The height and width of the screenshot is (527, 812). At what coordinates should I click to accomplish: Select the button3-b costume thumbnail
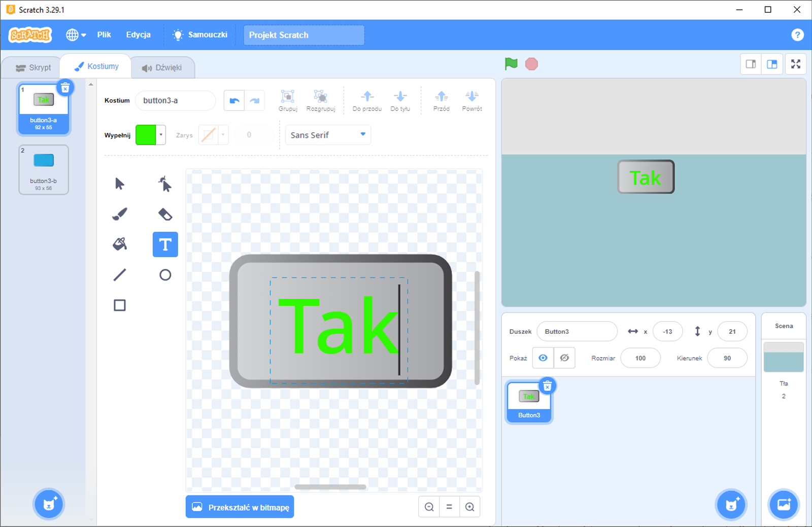[44, 169]
